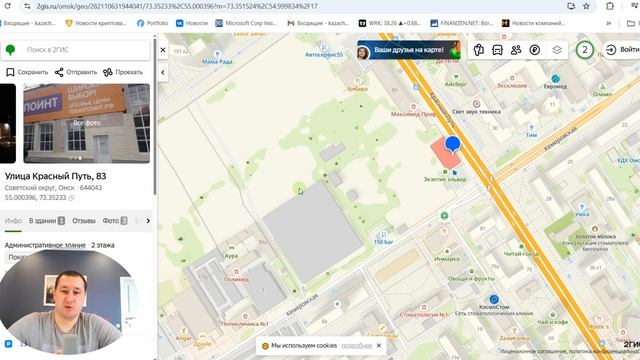This screenshot has height=360, width=640.
Task: Open the Новости криптова... bookmark
Action: (x=96, y=23)
